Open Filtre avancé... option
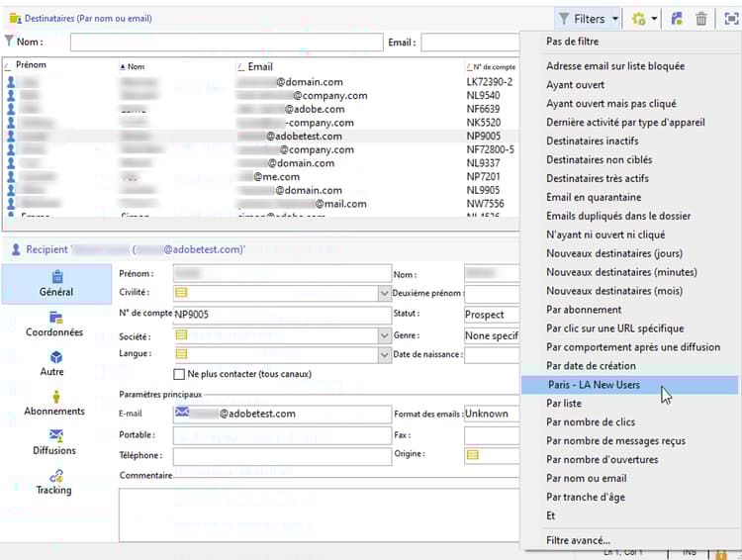The image size is (742, 560). click(578, 540)
